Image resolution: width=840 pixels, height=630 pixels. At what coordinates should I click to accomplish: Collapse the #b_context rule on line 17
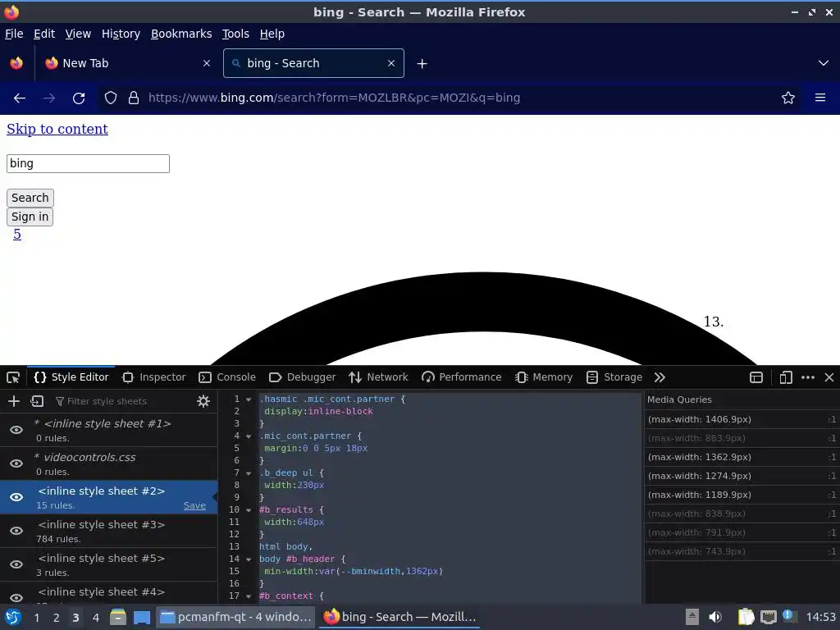point(249,596)
